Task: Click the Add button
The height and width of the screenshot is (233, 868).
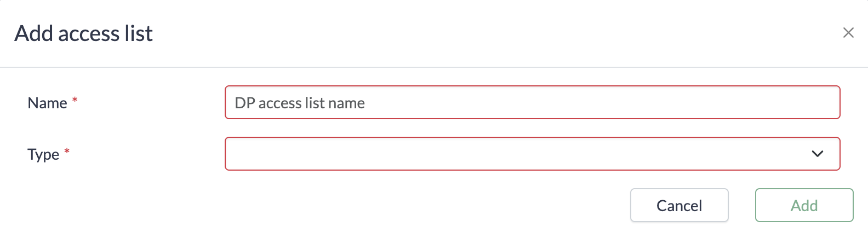Action: pyautogui.click(x=804, y=205)
